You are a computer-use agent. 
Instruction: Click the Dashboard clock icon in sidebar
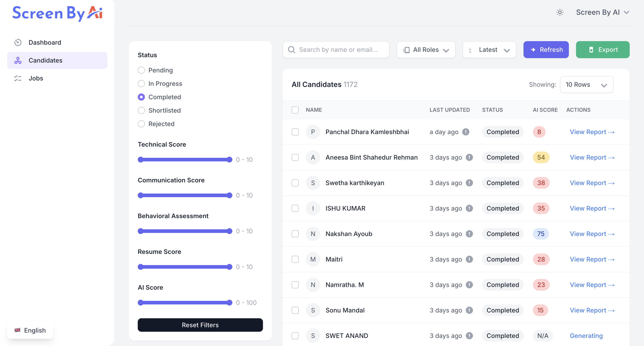coord(18,42)
